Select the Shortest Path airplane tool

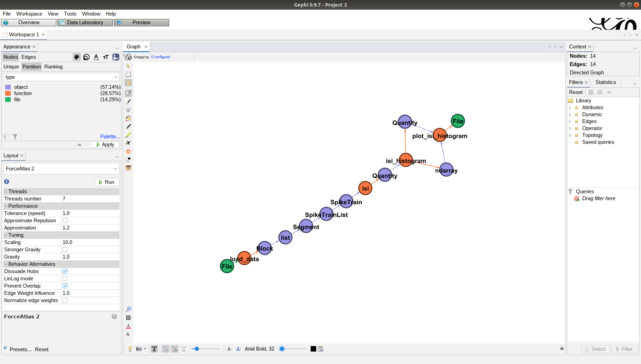coord(128,143)
